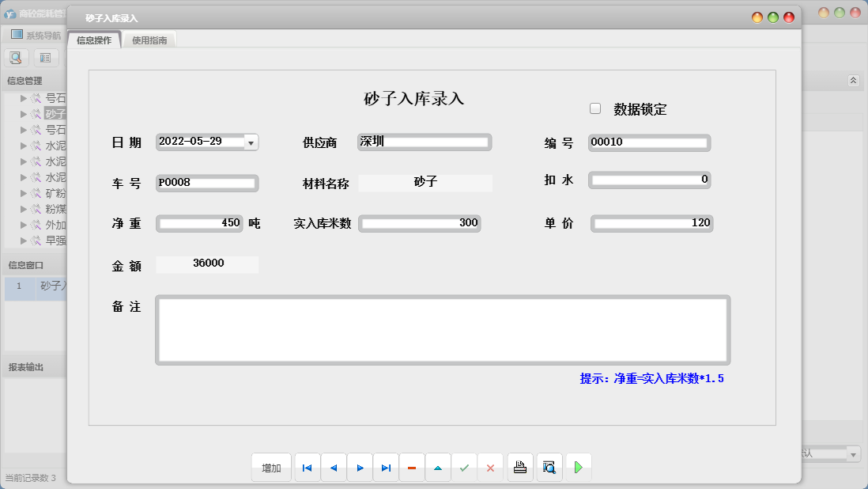The height and width of the screenshot is (489, 868).
Task: Select the magnifier search icon top left
Action: click(x=16, y=57)
